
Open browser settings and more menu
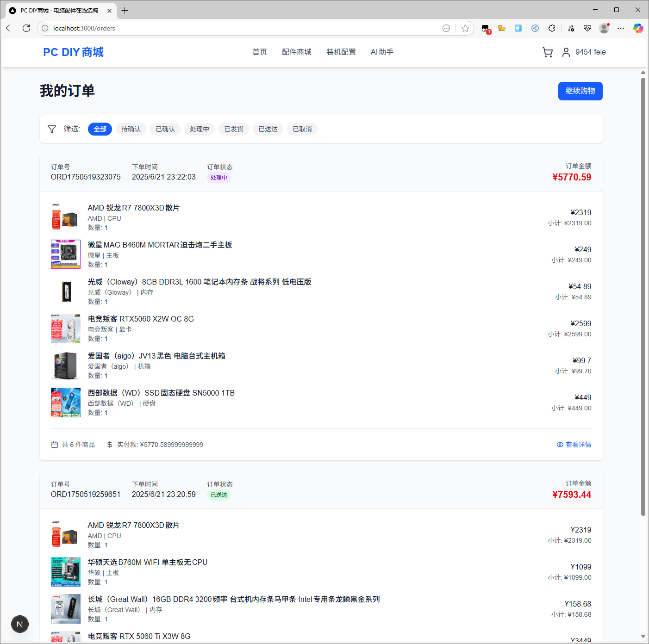pyautogui.click(x=621, y=28)
